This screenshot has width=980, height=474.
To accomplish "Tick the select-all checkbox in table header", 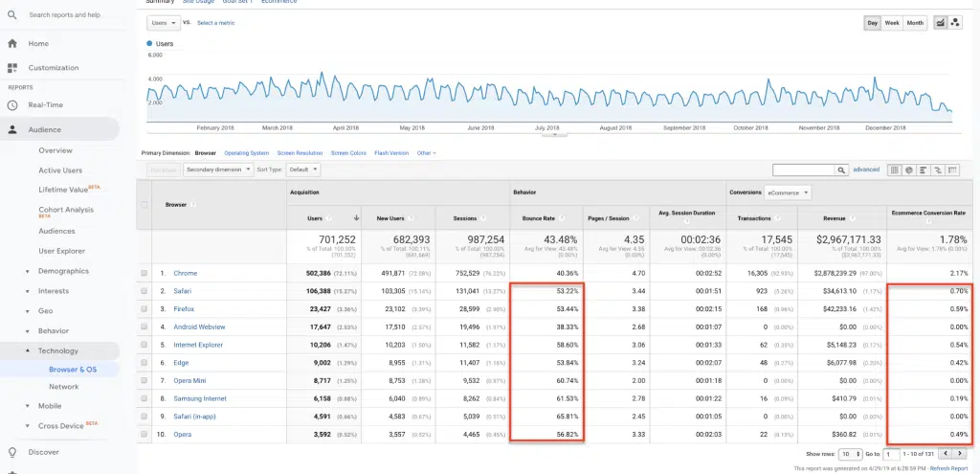I will coord(145,205).
